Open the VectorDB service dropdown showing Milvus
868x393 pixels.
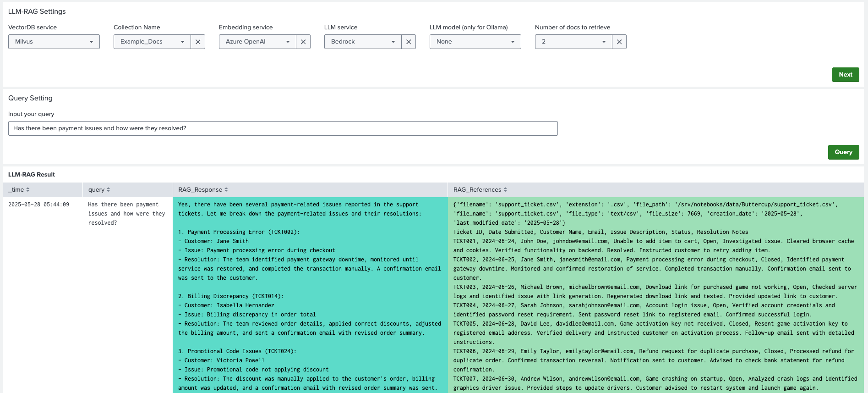54,42
